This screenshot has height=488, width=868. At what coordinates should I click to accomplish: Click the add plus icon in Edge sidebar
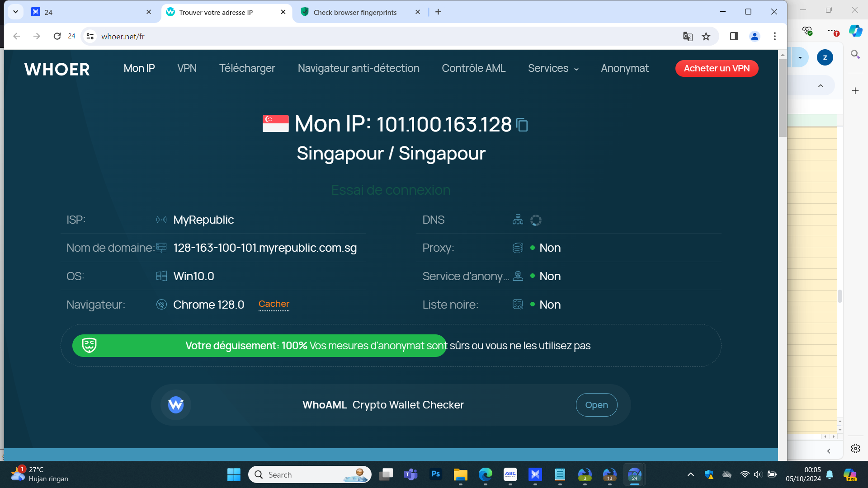(x=855, y=91)
